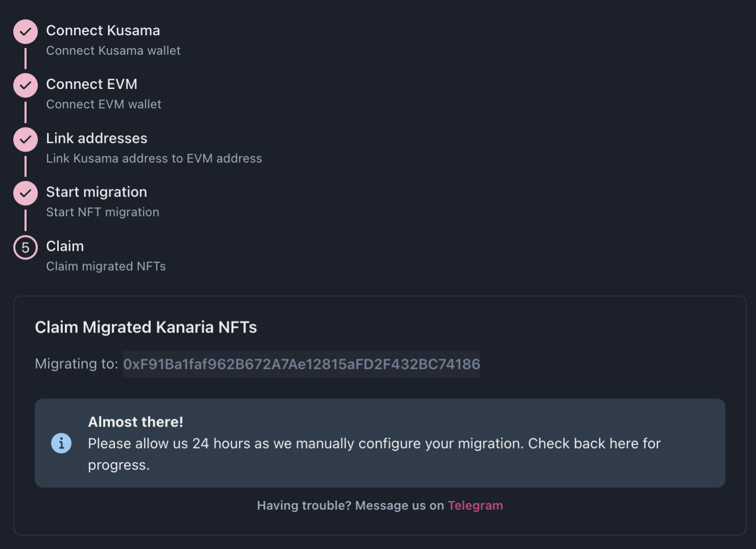Select the Claim step label
756x549 pixels.
click(65, 246)
